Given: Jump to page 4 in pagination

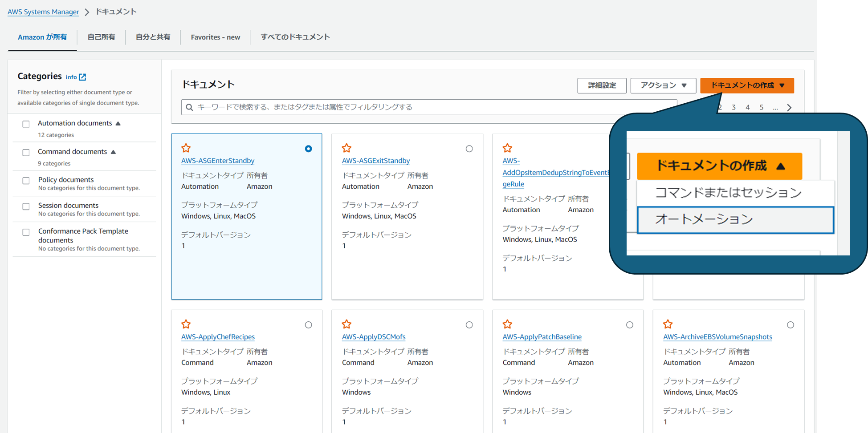Looking at the screenshot, I should coord(748,107).
